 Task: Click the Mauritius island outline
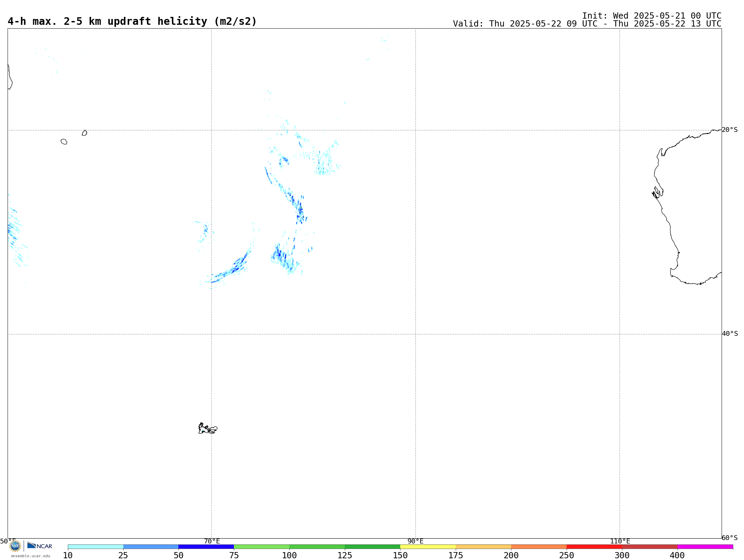click(84, 133)
